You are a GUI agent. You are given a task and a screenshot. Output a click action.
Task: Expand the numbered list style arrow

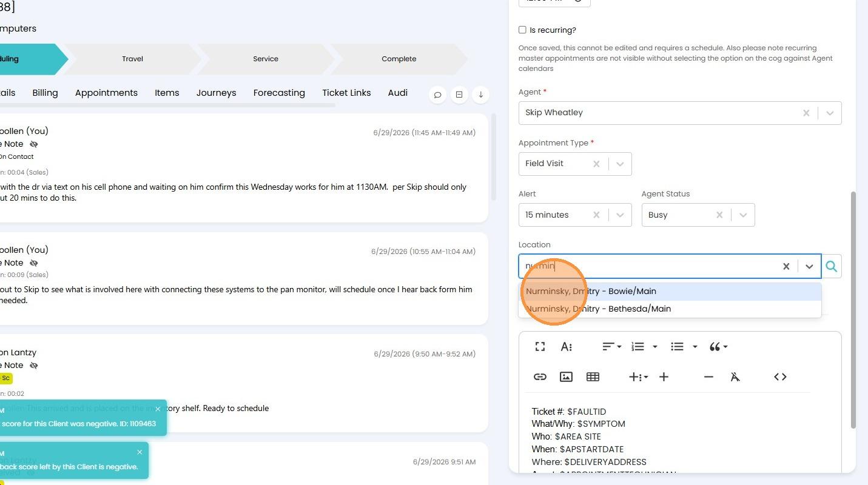click(655, 347)
